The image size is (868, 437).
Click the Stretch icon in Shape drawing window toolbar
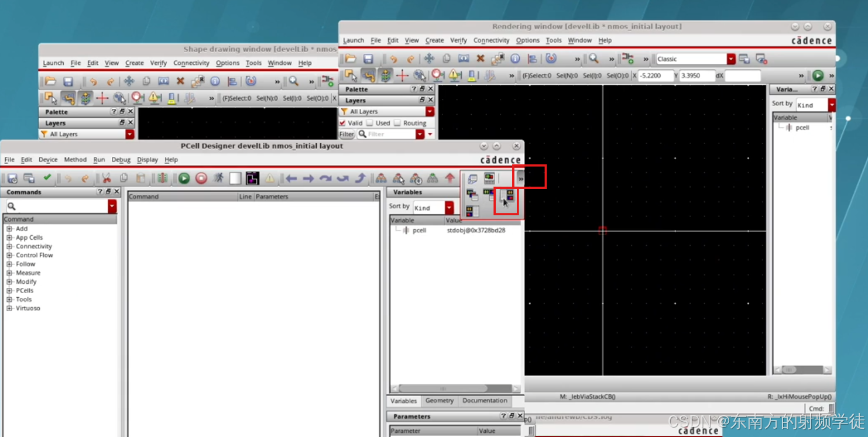163,81
